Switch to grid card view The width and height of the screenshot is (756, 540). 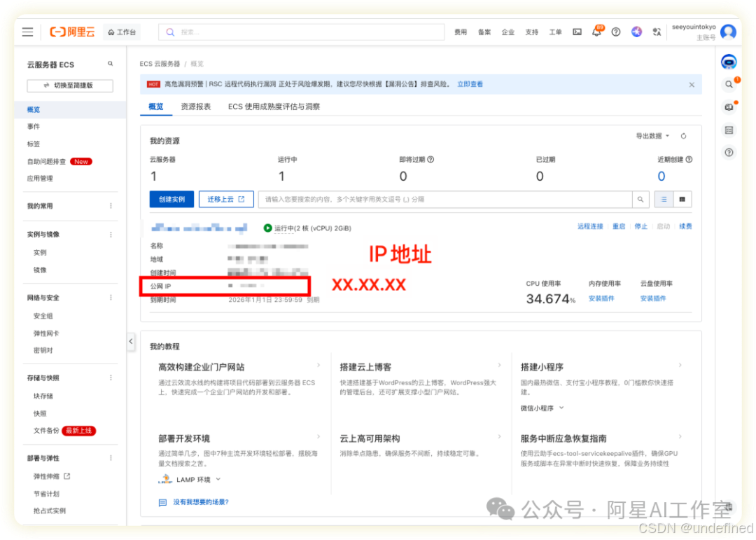682,200
